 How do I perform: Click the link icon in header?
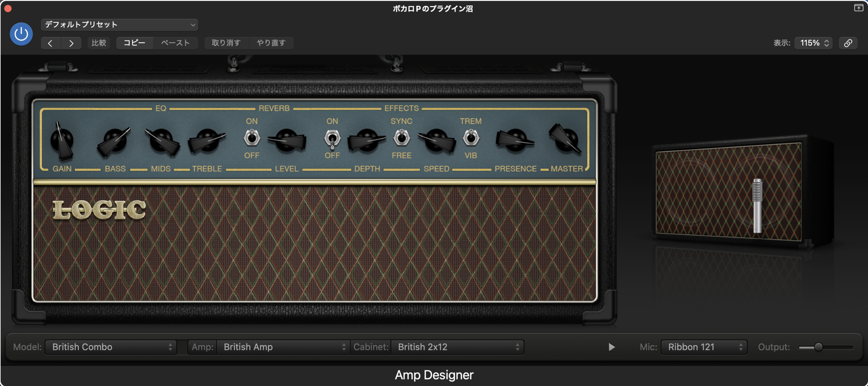[x=848, y=43]
